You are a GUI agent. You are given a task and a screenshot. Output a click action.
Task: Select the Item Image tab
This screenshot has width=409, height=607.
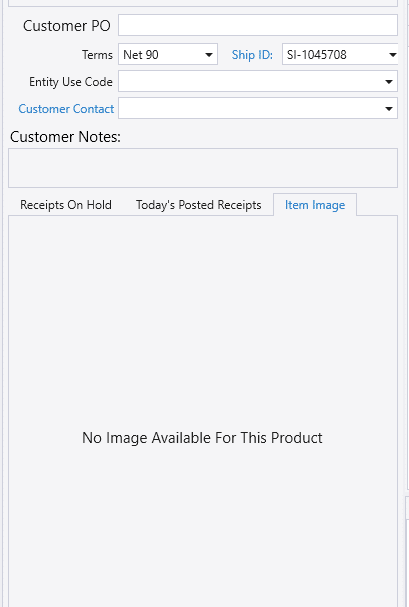pyautogui.click(x=315, y=205)
